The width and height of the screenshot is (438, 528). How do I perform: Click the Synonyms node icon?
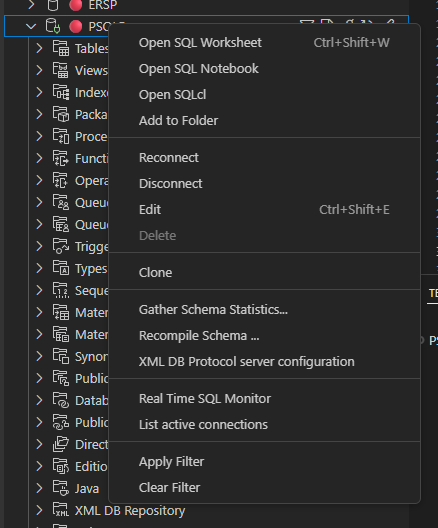61,356
